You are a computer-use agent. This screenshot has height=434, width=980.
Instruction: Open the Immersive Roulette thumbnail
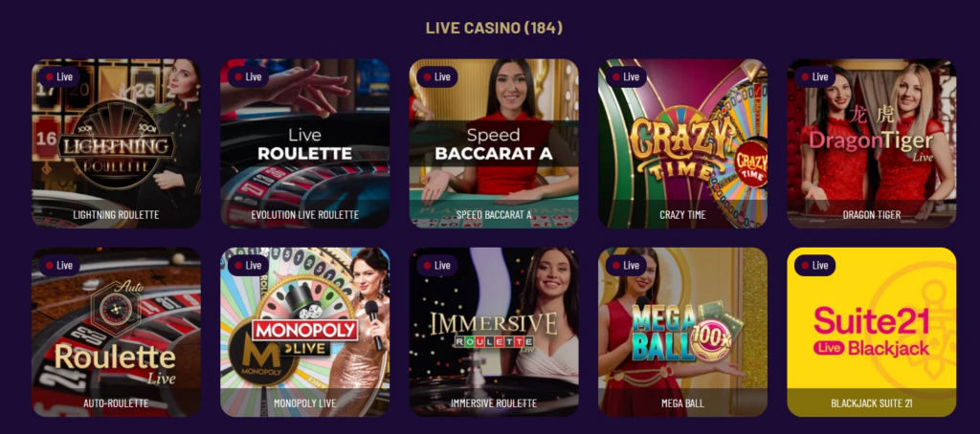point(494,333)
